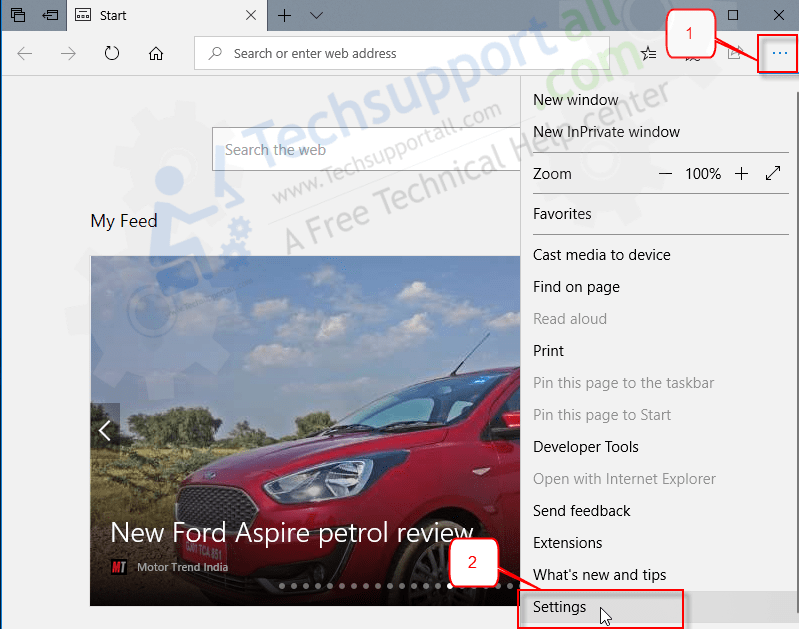Select the first carousel dot
The width and height of the screenshot is (799, 629).
click(282, 586)
